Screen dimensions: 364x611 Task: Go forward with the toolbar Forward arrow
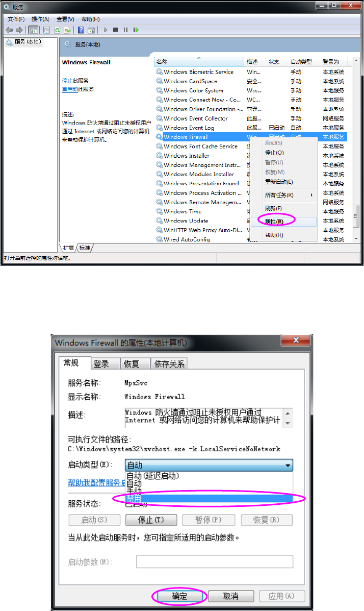[19, 30]
